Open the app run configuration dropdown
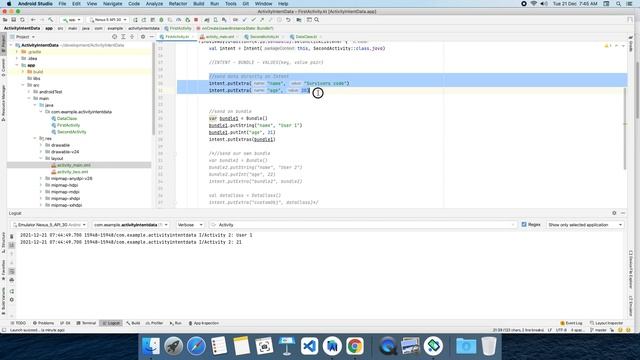640x360 pixels. (71, 20)
